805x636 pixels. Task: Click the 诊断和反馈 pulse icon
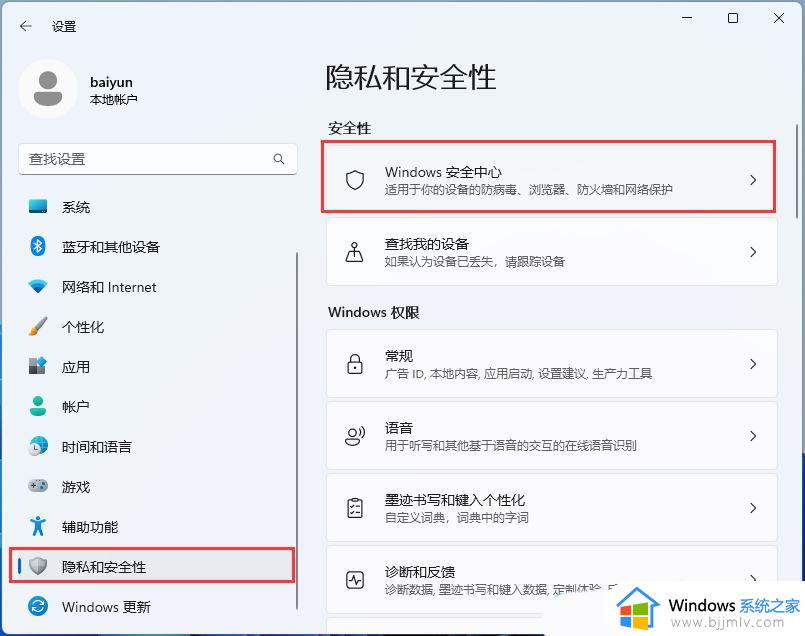355,580
